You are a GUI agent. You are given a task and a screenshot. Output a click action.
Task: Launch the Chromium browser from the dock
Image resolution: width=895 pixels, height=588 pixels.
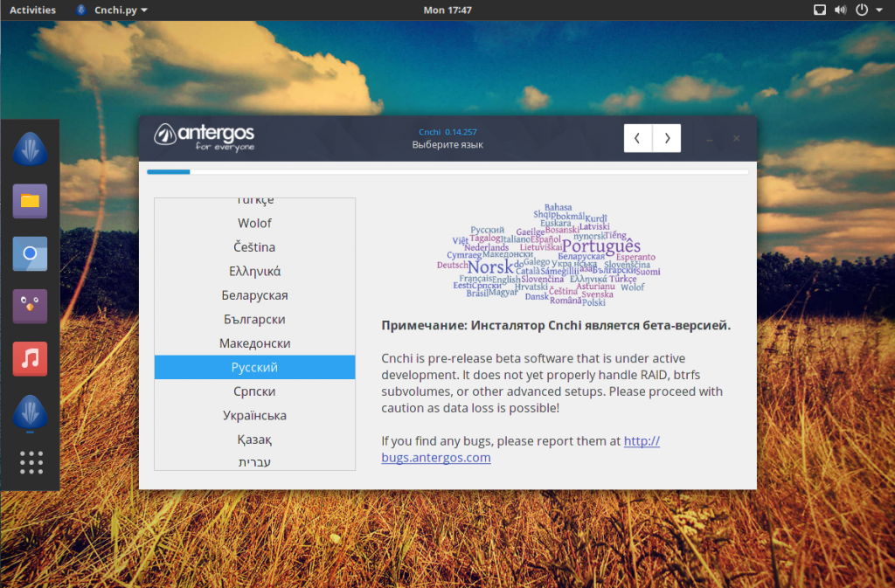(x=30, y=253)
